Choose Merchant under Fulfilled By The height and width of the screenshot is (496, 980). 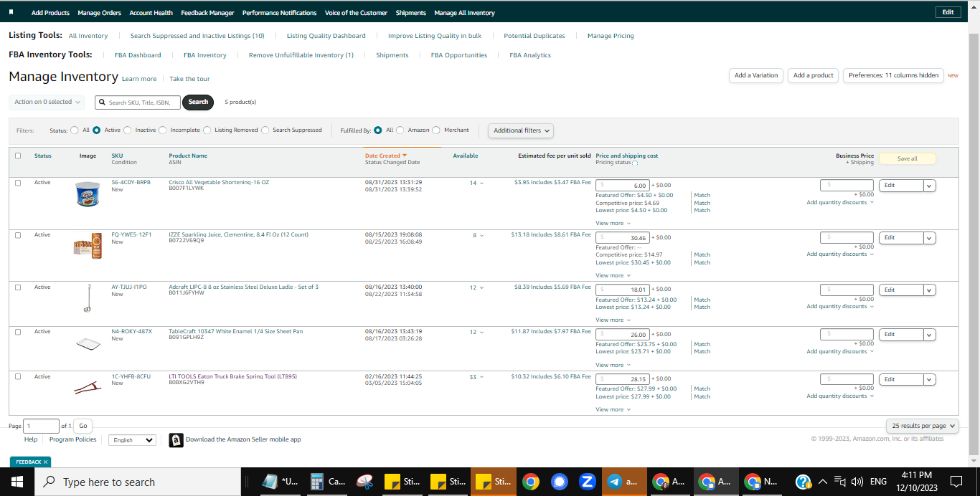[x=436, y=130]
